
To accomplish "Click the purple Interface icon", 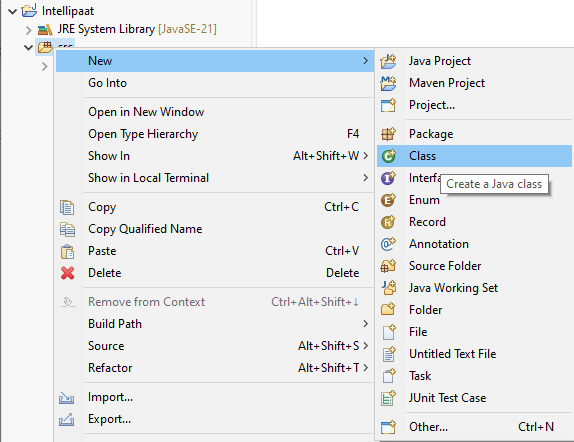I will (388, 178).
